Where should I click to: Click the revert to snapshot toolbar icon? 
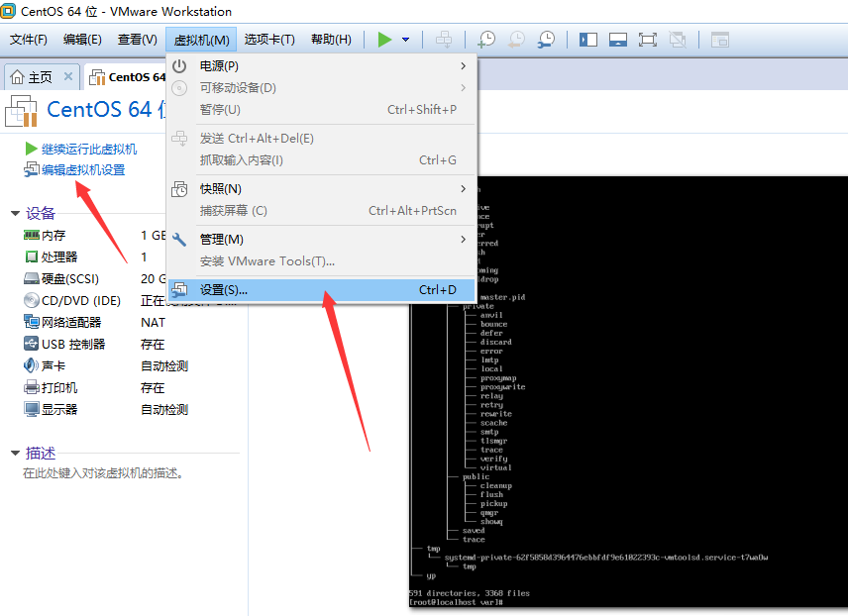click(516, 40)
